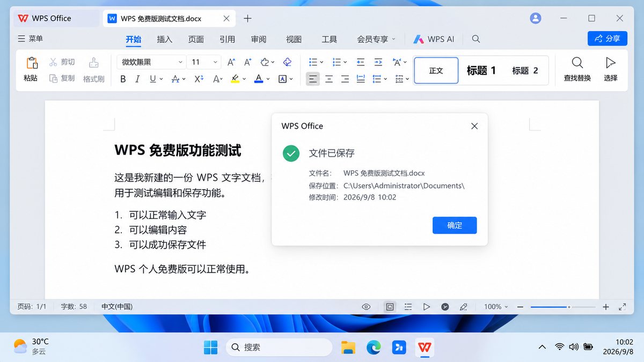The width and height of the screenshot is (644, 362).
Task: Click the Copy (复制) icon
Action: pos(53,78)
